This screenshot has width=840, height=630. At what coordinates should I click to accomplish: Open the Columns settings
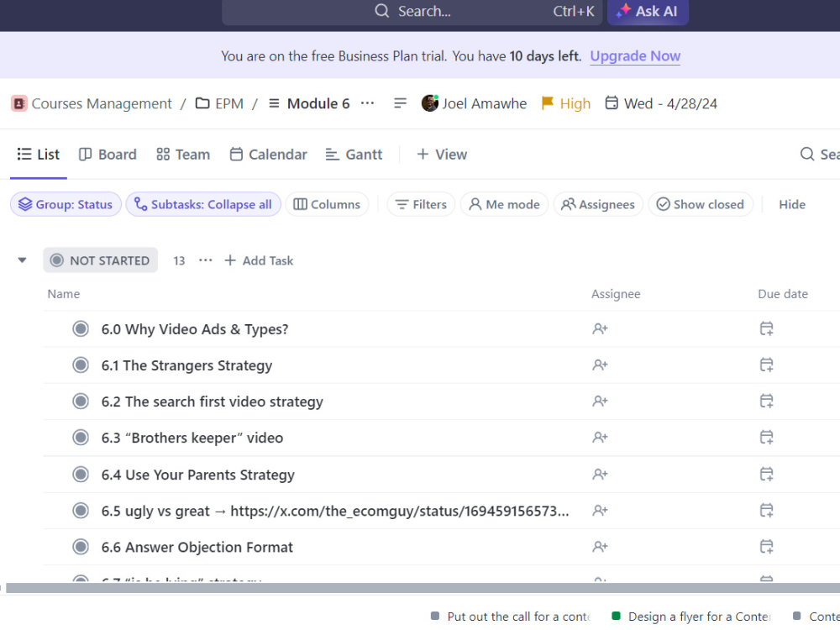[328, 205]
